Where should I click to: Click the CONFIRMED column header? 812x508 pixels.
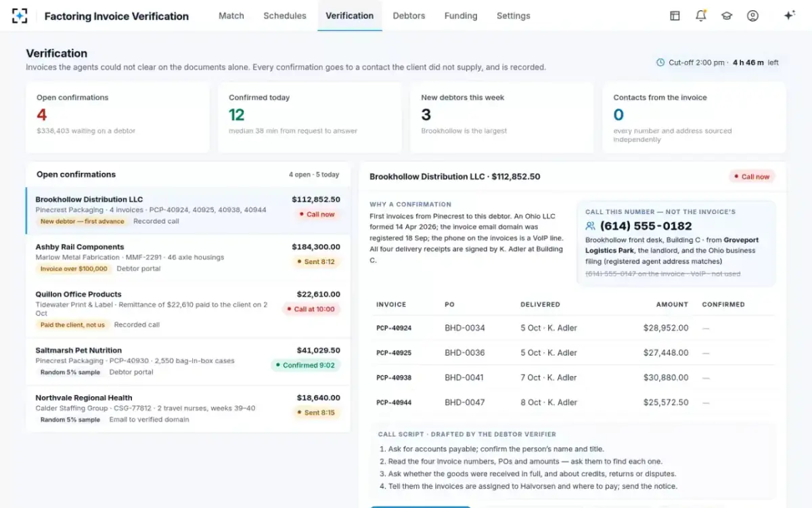pos(723,305)
